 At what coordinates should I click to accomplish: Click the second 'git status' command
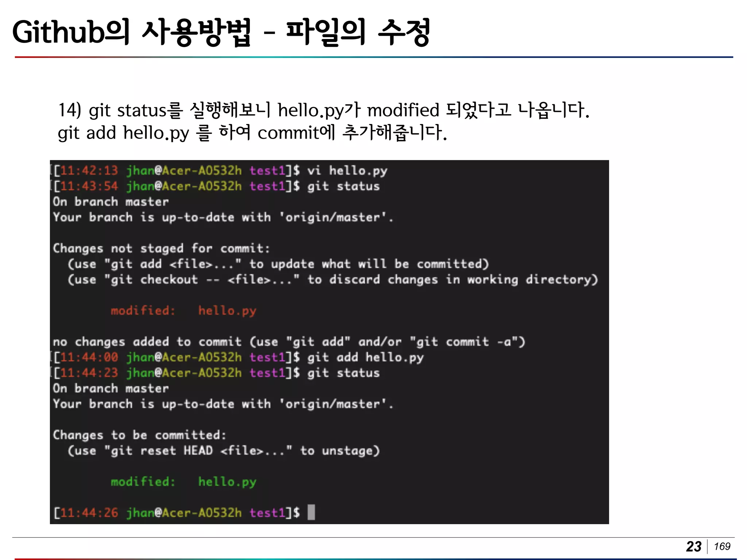[343, 373]
